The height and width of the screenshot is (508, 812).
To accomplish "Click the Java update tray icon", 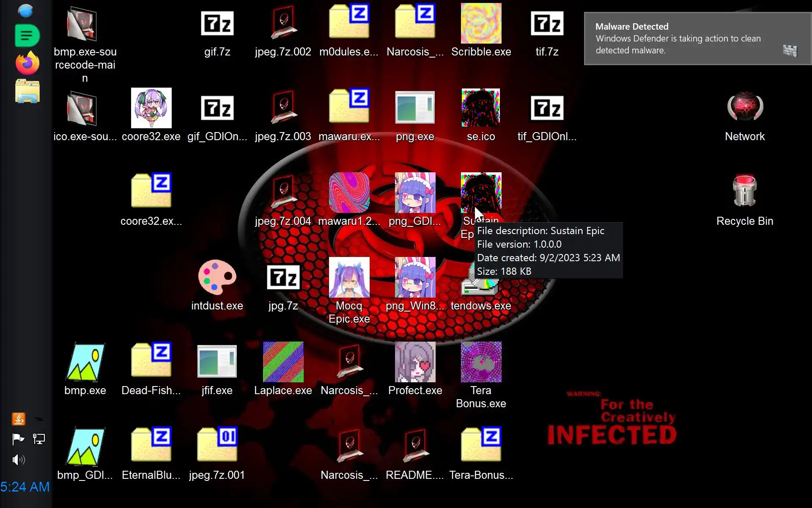I will click(19, 419).
